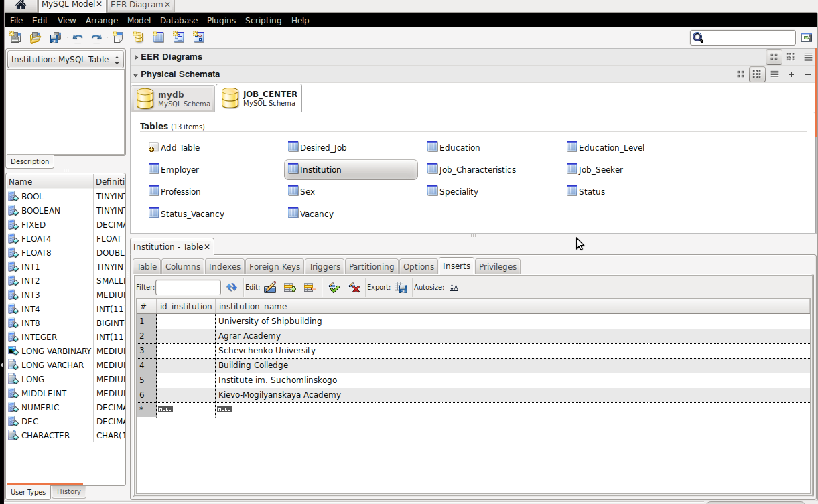Click the new schema database cylinder icon

(138, 37)
